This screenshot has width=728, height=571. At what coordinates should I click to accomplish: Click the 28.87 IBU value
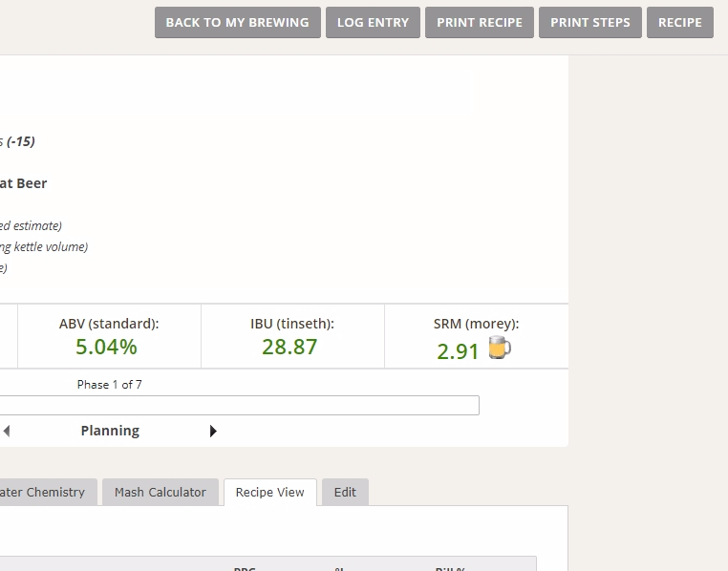click(x=289, y=347)
